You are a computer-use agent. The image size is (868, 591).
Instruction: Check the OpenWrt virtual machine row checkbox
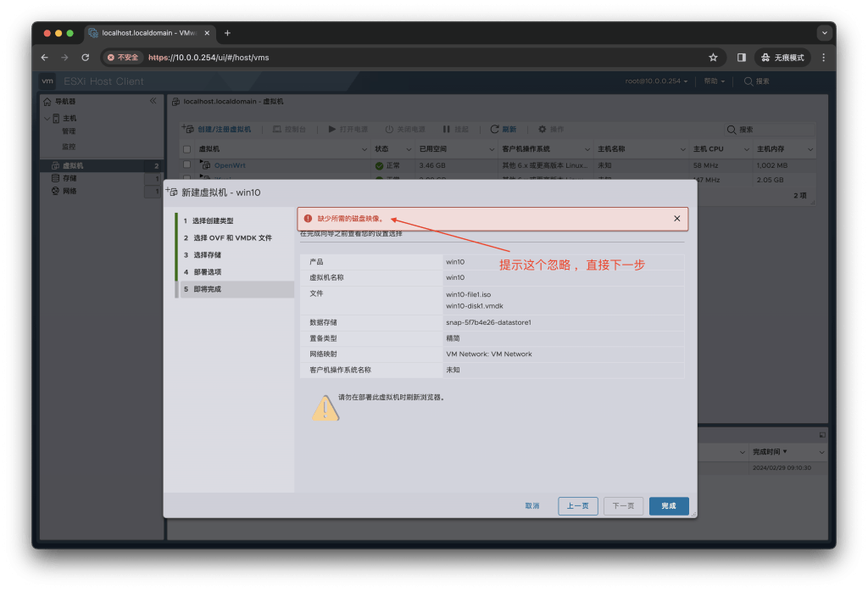[x=187, y=166]
